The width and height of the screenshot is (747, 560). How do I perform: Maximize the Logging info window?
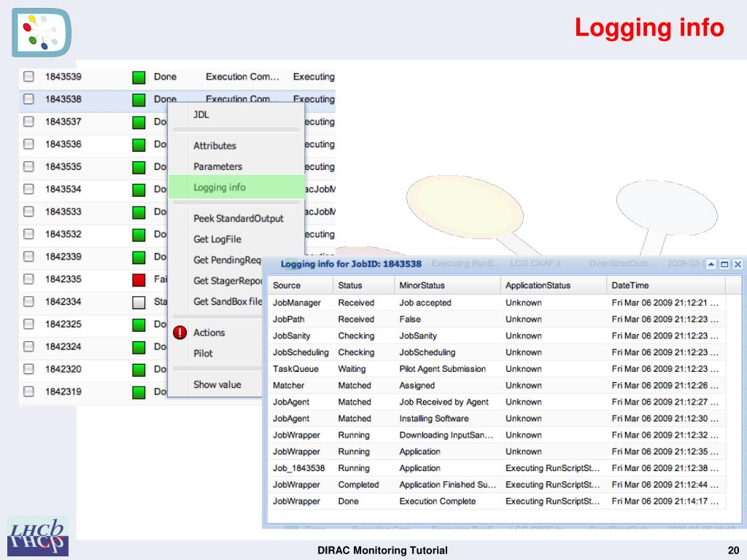pos(724,264)
